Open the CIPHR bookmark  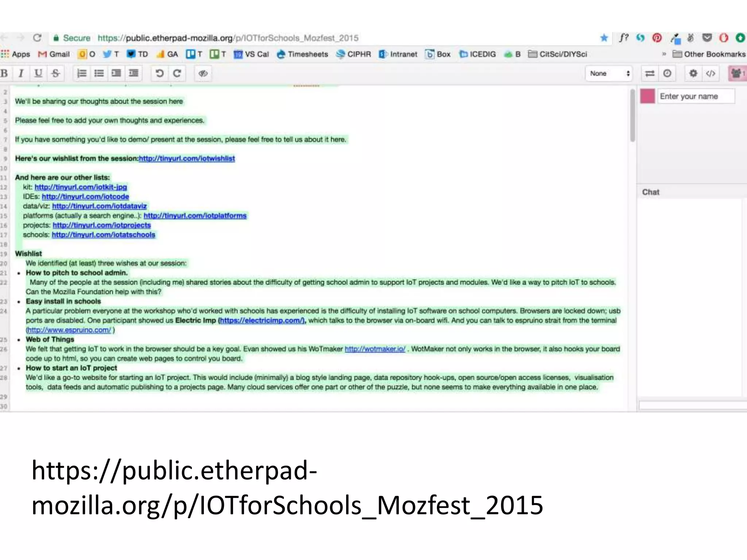tap(353, 54)
